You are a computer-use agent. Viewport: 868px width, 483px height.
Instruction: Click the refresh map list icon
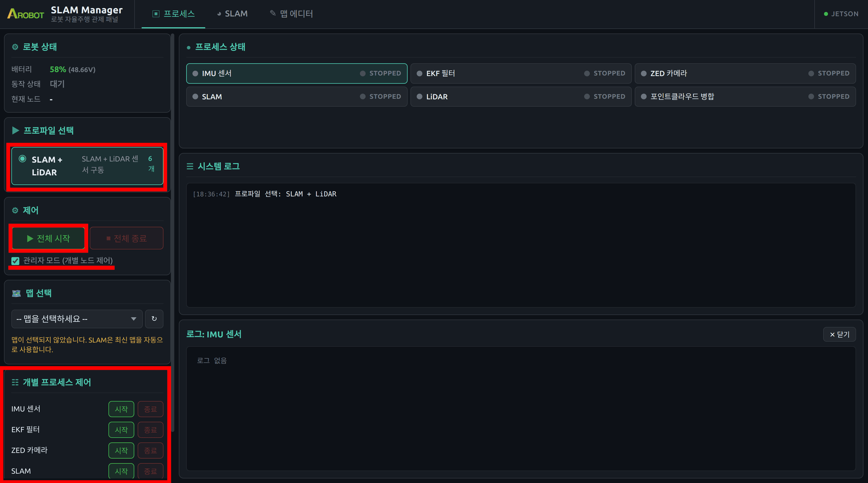click(x=154, y=319)
